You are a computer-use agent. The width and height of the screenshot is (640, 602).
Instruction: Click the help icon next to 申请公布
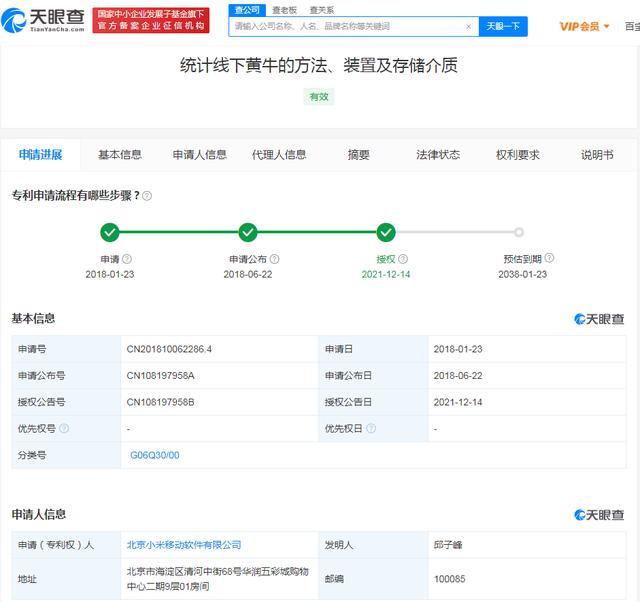pyautogui.click(x=264, y=258)
